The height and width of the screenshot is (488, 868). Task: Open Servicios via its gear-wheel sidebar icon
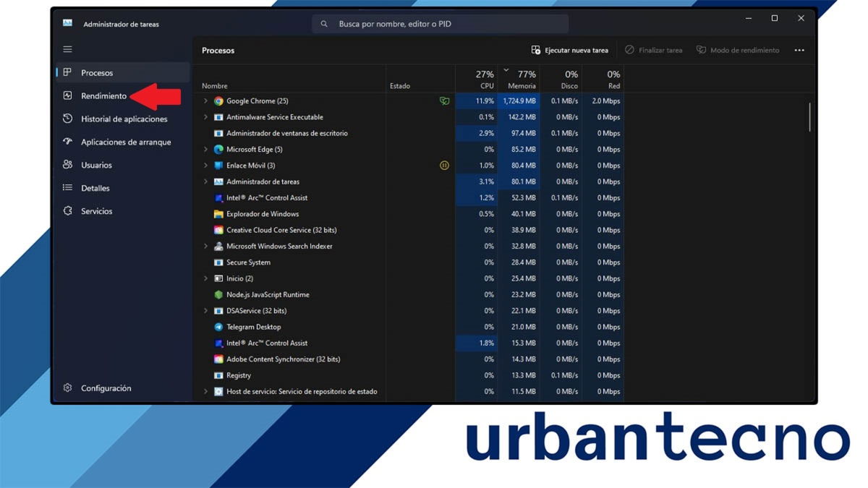[x=67, y=211]
